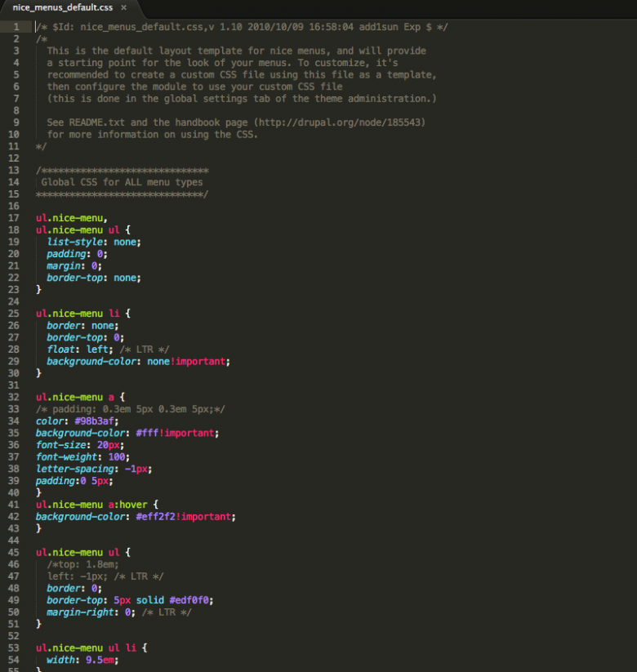
Task: Click 'Global CSS for ALL menu types' comment
Action: (122, 182)
